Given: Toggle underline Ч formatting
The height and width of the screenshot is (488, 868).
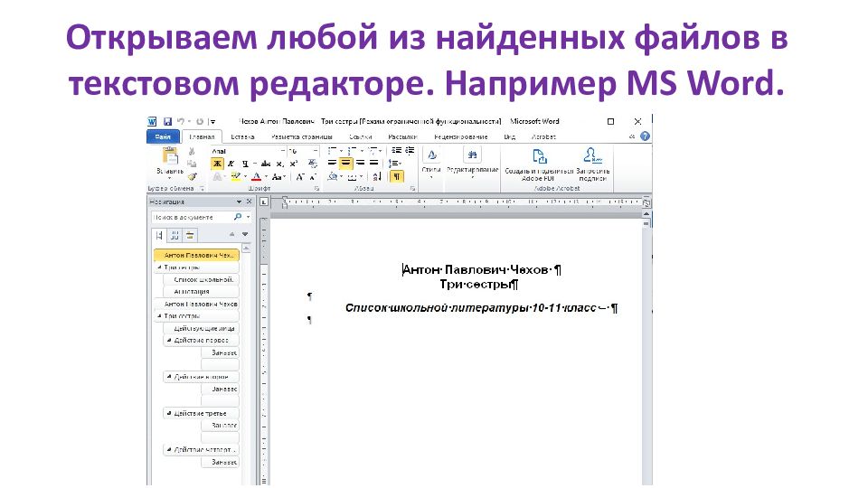Looking at the screenshot, I should (245, 164).
